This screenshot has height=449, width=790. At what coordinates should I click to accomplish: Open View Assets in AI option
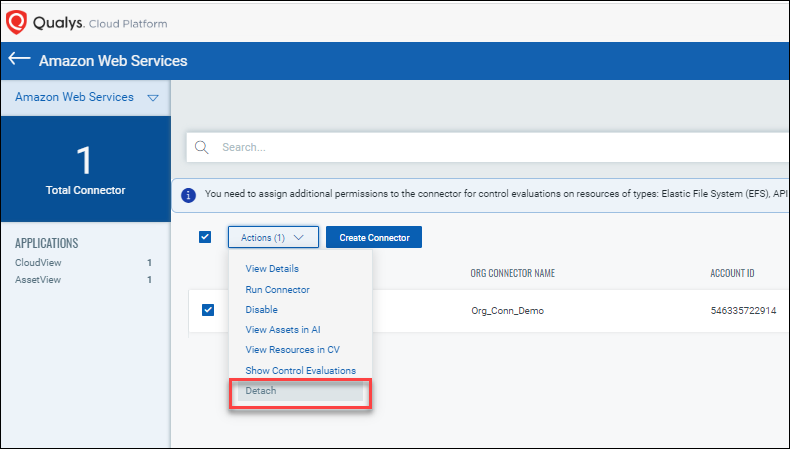point(283,330)
